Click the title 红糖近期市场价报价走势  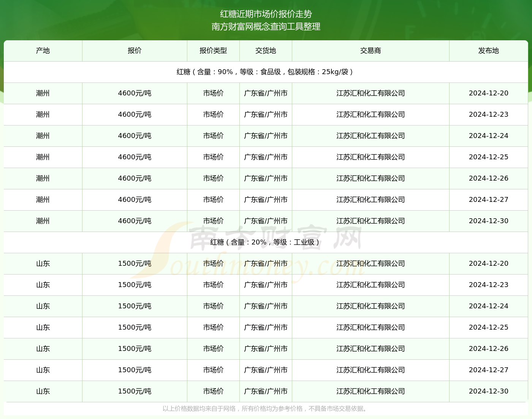(266, 14)
